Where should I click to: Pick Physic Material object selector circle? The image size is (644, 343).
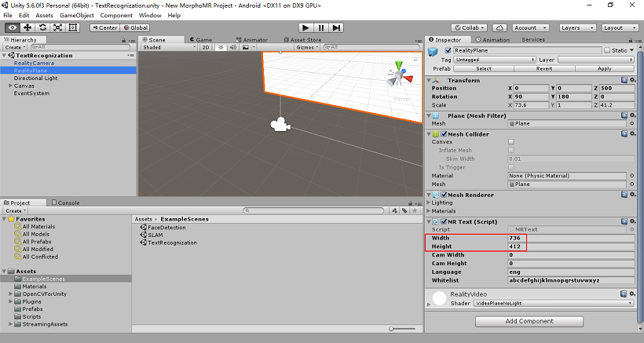pyautogui.click(x=631, y=176)
